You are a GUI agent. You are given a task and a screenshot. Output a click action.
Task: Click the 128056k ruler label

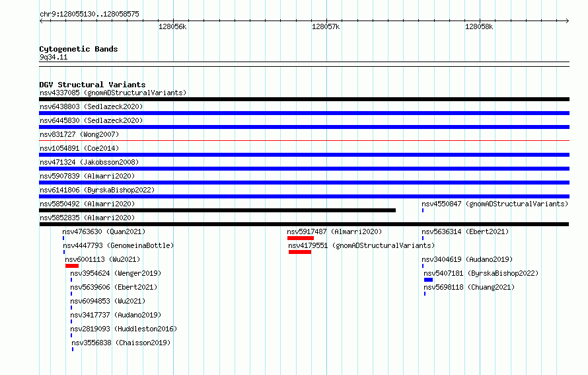[172, 26]
